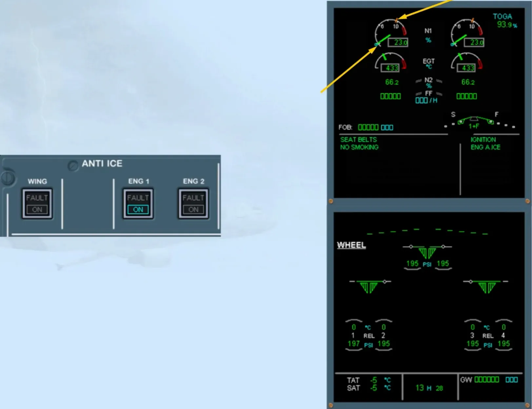Click the FOB fuel quantity field
The height and width of the screenshot is (409, 532).
(x=366, y=127)
